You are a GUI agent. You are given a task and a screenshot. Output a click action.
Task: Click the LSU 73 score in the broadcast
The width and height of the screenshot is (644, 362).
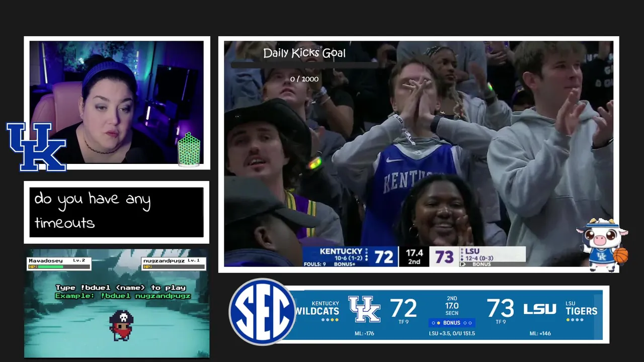(x=444, y=257)
